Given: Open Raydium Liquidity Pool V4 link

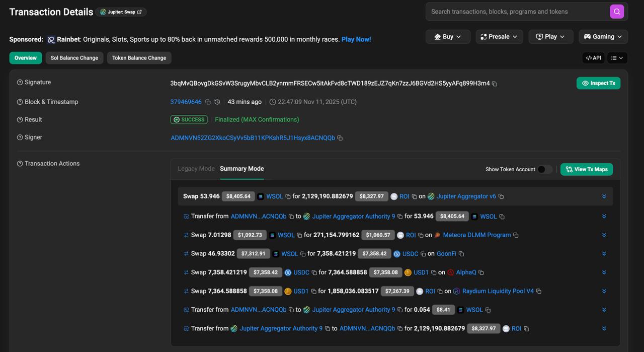Looking at the screenshot, I should [498, 291].
